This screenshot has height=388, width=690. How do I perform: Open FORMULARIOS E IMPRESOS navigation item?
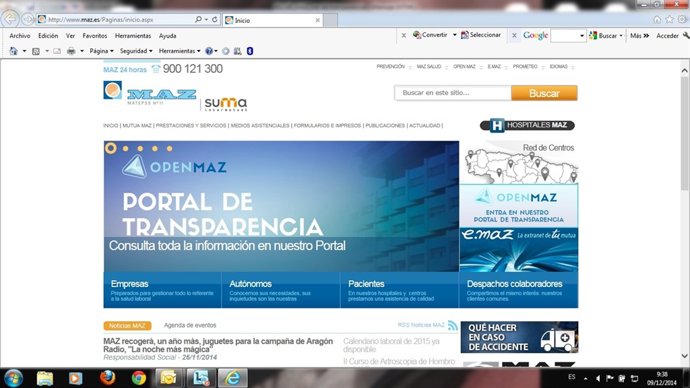pyautogui.click(x=327, y=125)
